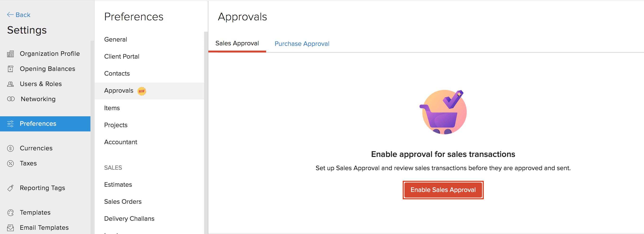Click the Organization Profile building icon

point(10,54)
